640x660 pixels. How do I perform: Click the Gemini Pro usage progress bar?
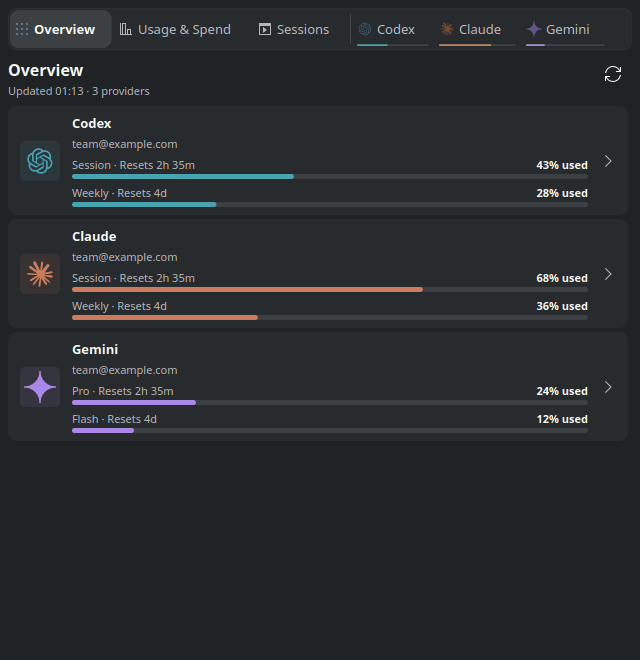(x=330, y=403)
